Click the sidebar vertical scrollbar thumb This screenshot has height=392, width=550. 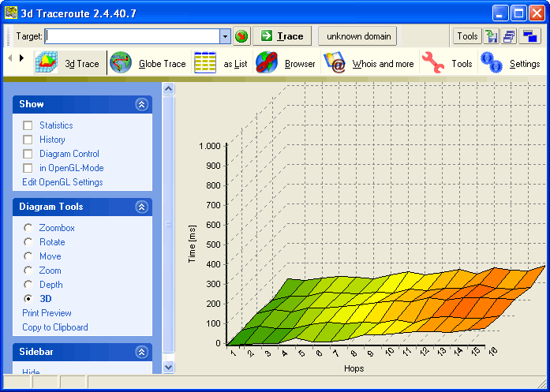pos(169,225)
